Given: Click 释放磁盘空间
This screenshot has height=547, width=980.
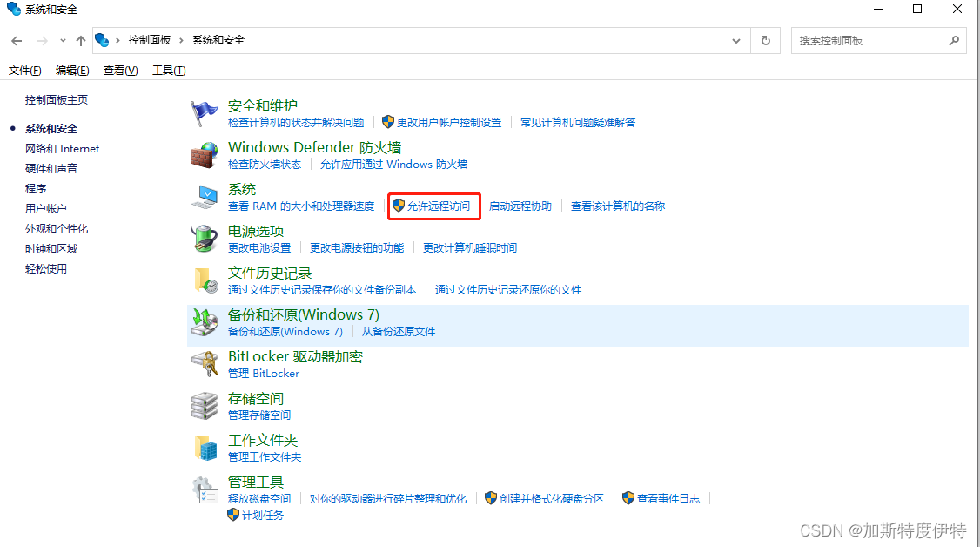Looking at the screenshot, I should (x=259, y=499).
